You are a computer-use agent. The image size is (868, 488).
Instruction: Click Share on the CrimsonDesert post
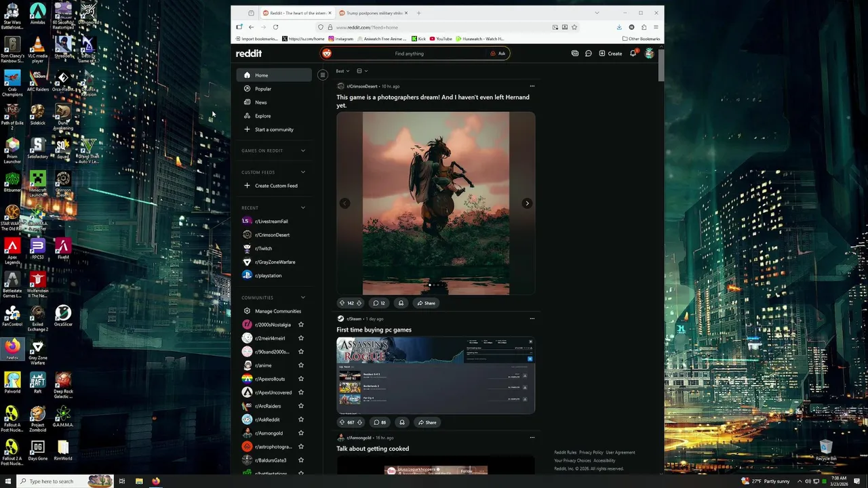(427, 303)
